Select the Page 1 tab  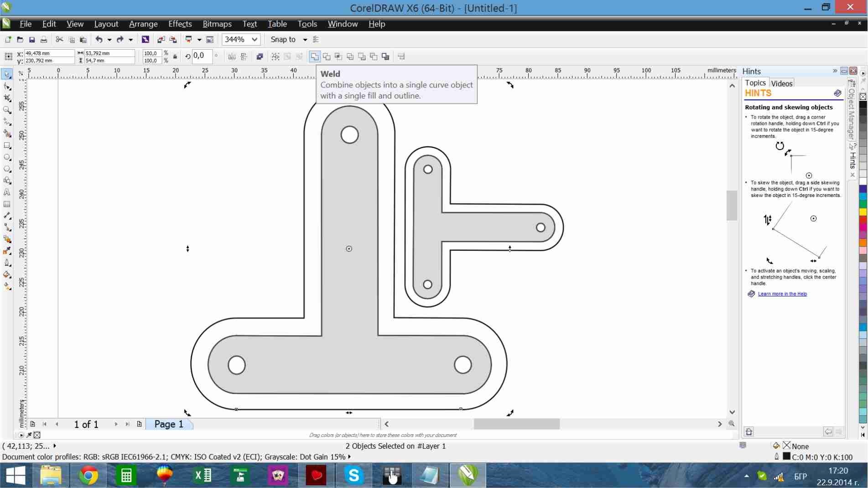tap(169, 424)
